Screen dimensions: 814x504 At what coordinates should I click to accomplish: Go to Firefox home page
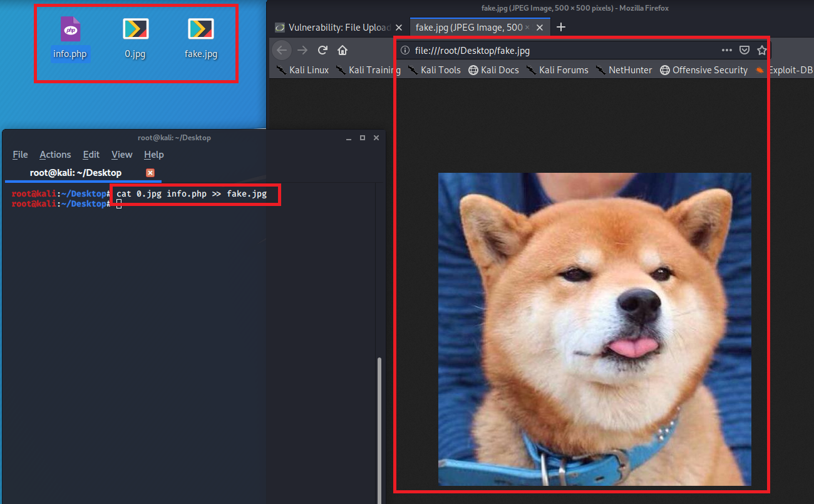coord(343,50)
